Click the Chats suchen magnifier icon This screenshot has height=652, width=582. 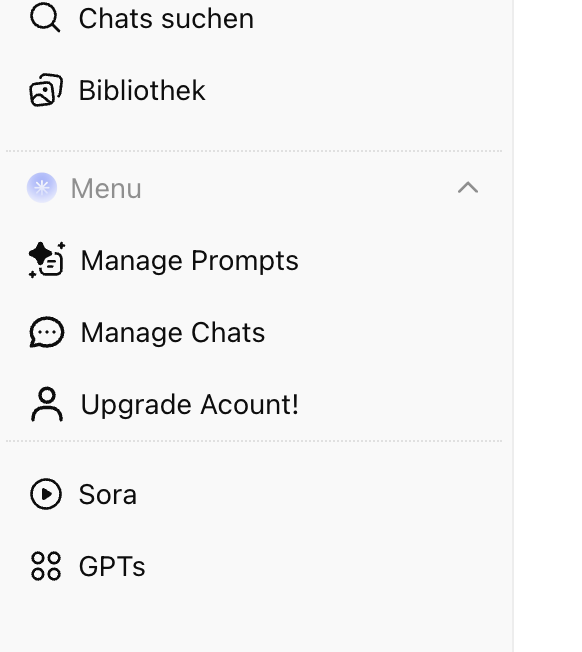[x=45, y=18]
